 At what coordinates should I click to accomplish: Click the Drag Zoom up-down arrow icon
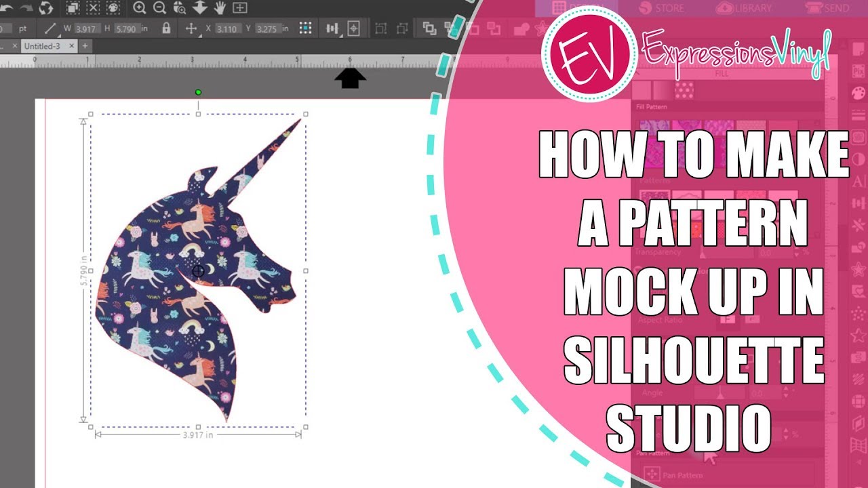[200, 8]
